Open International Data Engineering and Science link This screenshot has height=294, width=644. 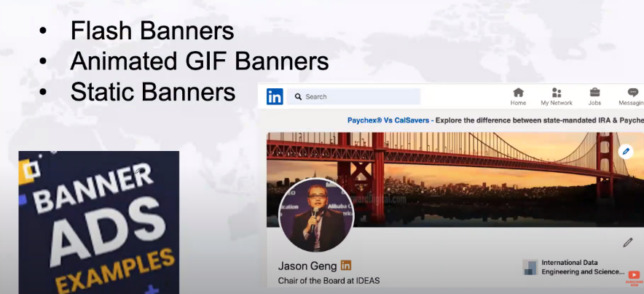click(x=584, y=267)
